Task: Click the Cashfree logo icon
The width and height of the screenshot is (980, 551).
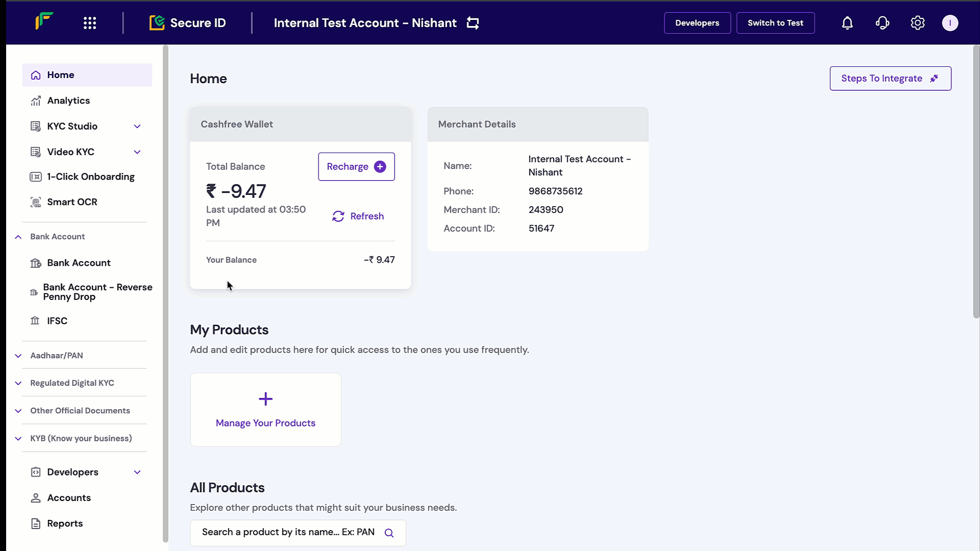Action: (x=44, y=21)
